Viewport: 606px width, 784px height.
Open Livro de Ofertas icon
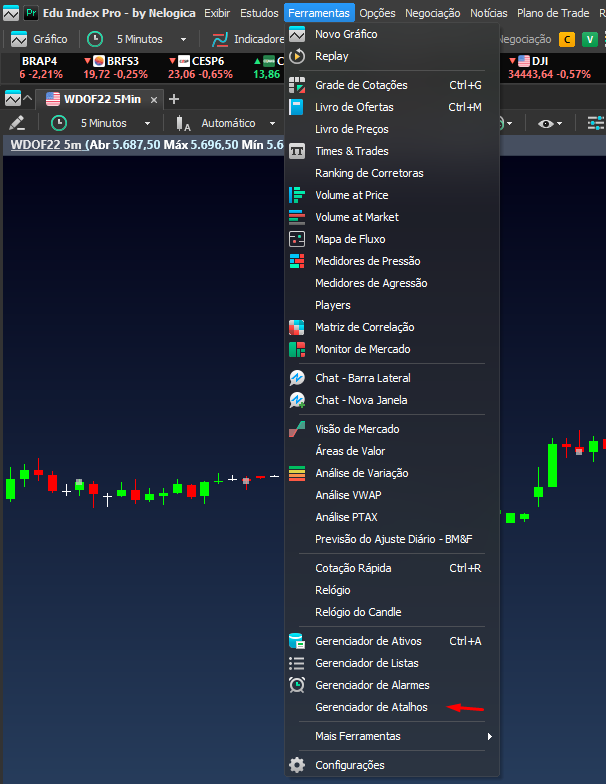pyautogui.click(x=297, y=107)
